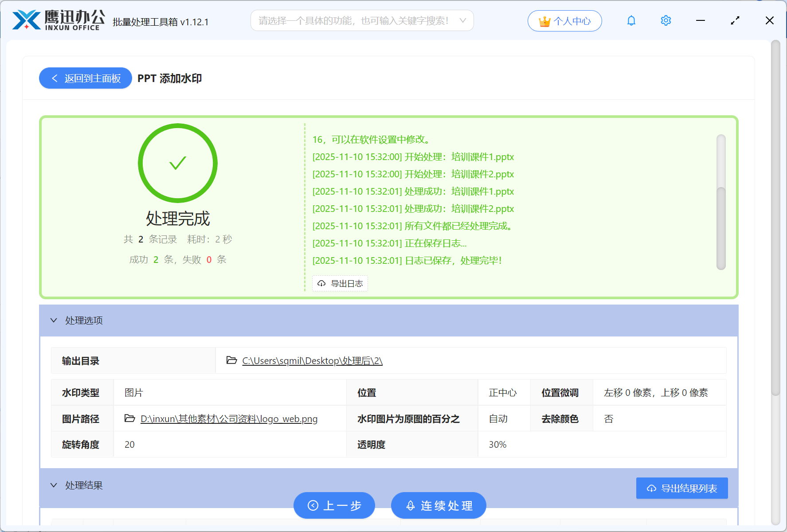Open the folder icon beside the output directory
Image resolution: width=787 pixels, height=532 pixels.
pyautogui.click(x=231, y=360)
